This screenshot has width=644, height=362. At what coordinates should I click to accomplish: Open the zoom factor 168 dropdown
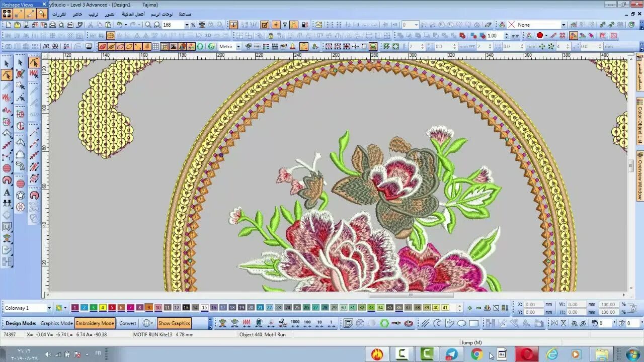187,25
